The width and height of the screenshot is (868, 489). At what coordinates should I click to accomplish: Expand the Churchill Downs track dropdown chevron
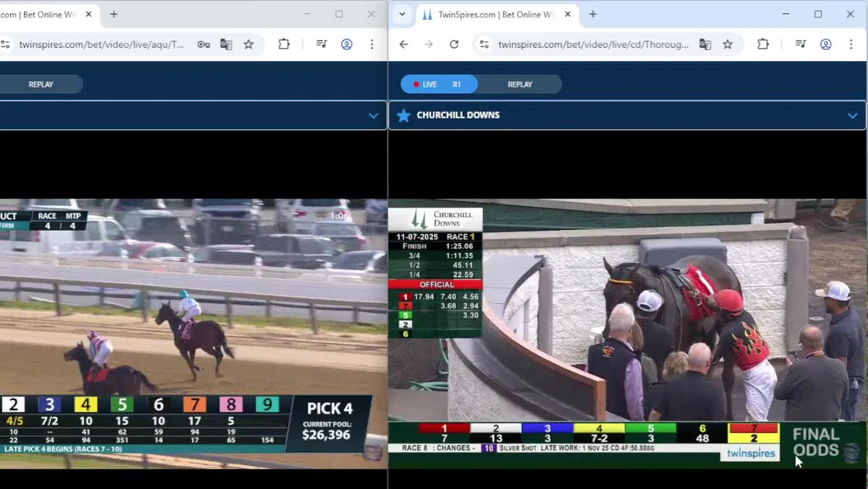852,115
